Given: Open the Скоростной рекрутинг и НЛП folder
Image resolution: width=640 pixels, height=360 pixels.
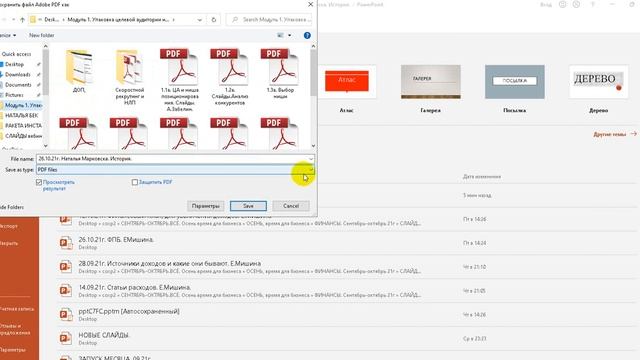Looking at the screenshot, I should pyautogui.click(x=129, y=77).
